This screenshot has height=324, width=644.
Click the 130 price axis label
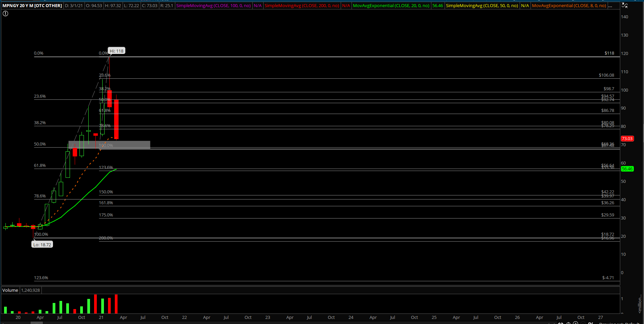point(624,35)
